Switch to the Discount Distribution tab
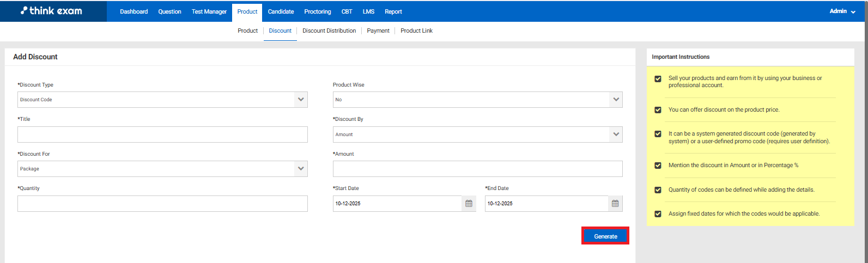Image resolution: width=868 pixels, height=263 pixels. [329, 31]
